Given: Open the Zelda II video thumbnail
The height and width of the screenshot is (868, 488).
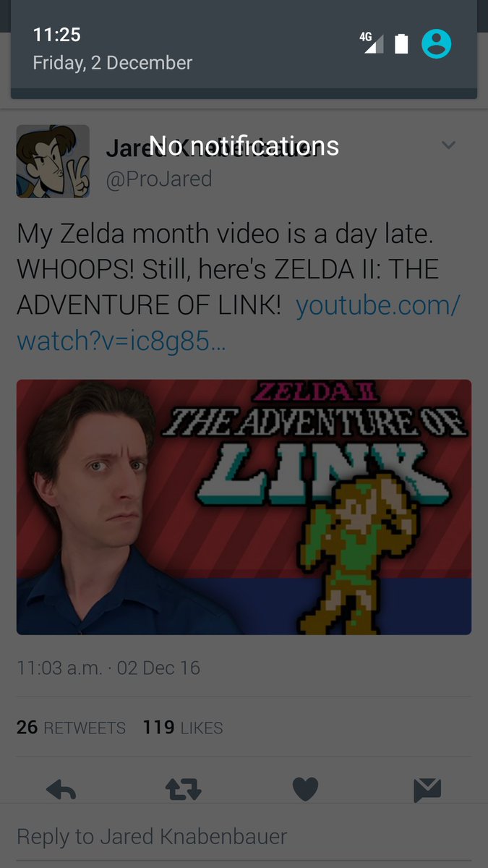Looking at the screenshot, I should tap(244, 507).
